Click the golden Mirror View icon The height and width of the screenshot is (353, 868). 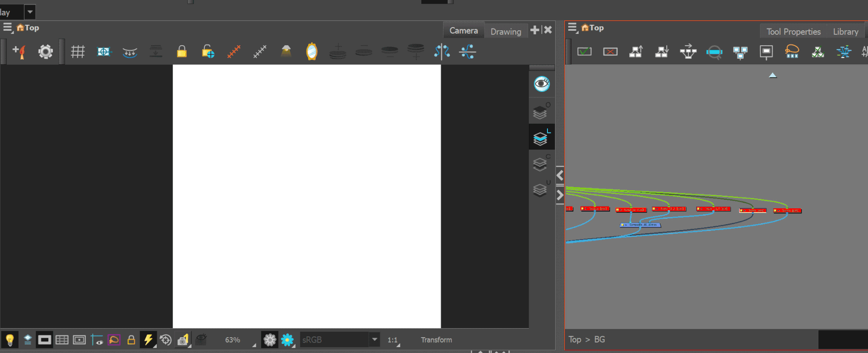(311, 52)
